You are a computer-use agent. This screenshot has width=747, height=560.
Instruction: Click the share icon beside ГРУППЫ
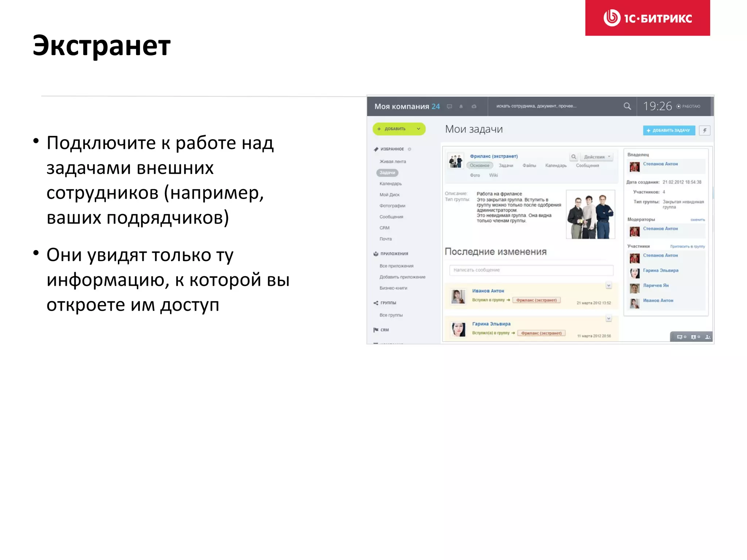pyautogui.click(x=376, y=303)
